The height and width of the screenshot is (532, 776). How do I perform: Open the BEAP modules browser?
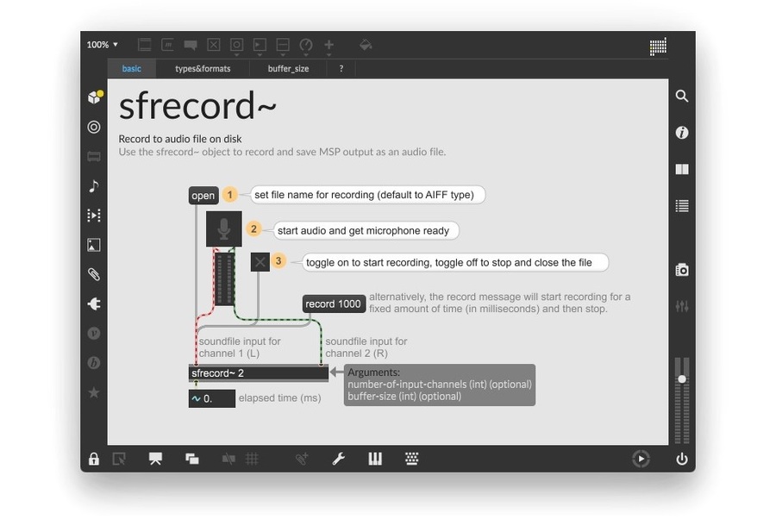(94, 363)
